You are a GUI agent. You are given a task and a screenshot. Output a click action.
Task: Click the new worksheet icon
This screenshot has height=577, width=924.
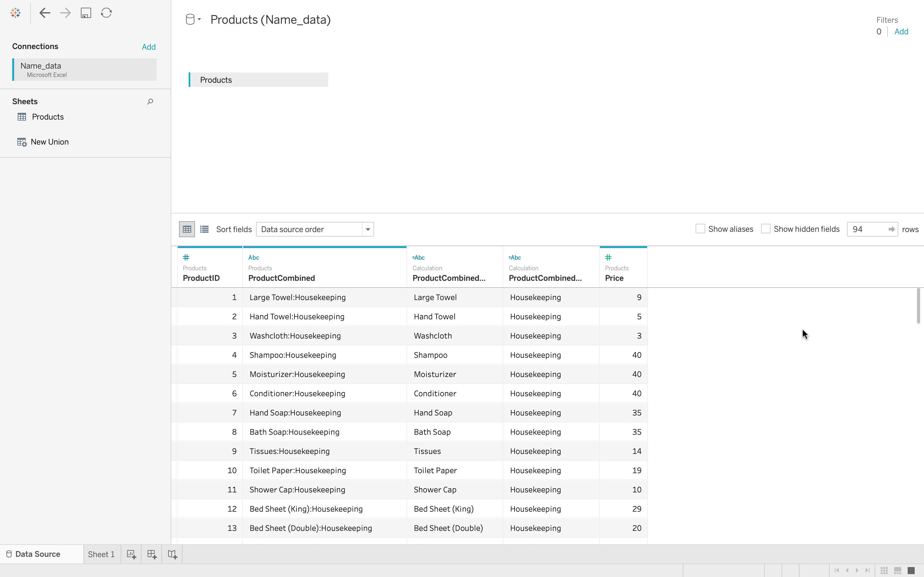(131, 555)
